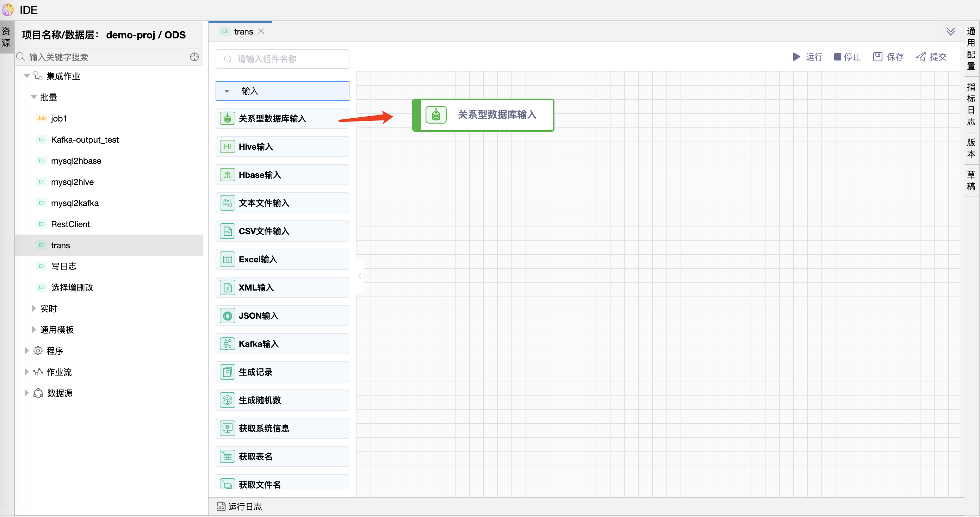Click the Save (保存) disk icon
Image resolution: width=980 pixels, height=517 pixels.
(877, 57)
